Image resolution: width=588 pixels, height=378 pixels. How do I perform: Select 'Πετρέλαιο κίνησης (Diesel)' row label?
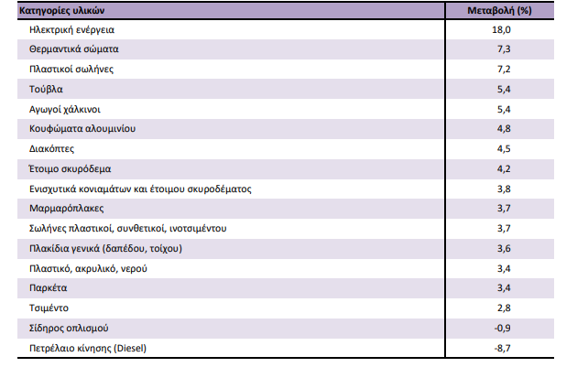(x=88, y=349)
